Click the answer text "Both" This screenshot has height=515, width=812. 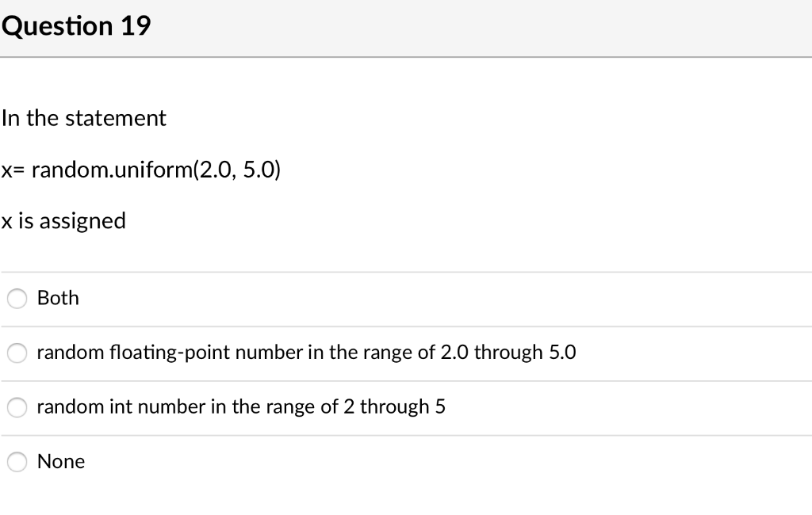(x=58, y=299)
